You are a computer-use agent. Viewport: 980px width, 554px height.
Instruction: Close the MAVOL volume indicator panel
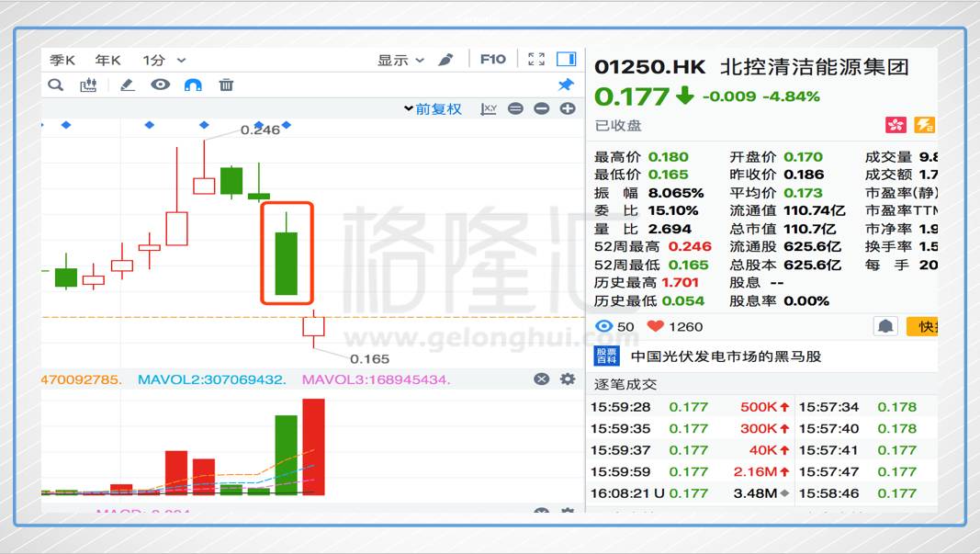tap(542, 379)
